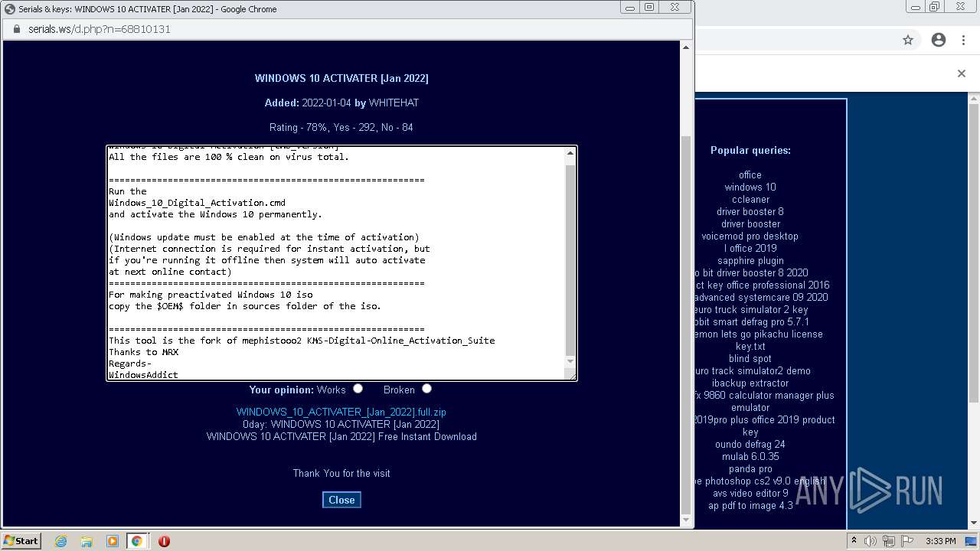Viewport: 980px width, 551px height.
Task: Open the 'ap pdf to image 4.3' link
Action: [x=750, y=505]
